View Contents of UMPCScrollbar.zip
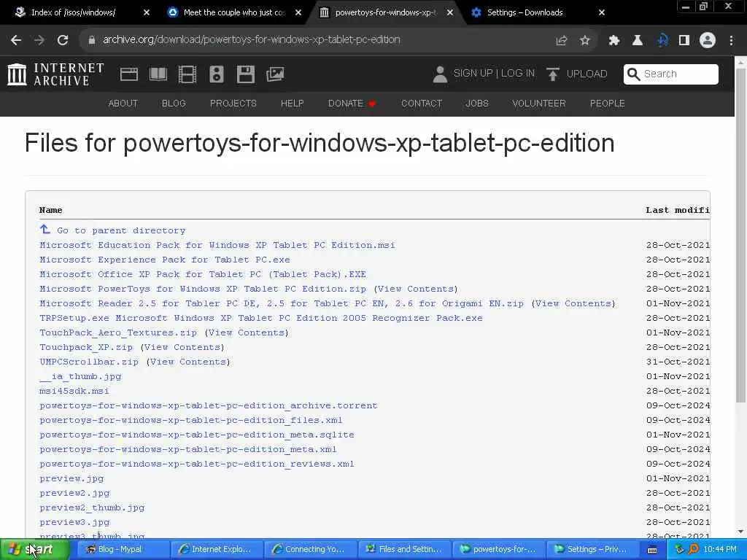Image resolution: width=747 pixels, height=560 pixels. [x=187, y=362]
